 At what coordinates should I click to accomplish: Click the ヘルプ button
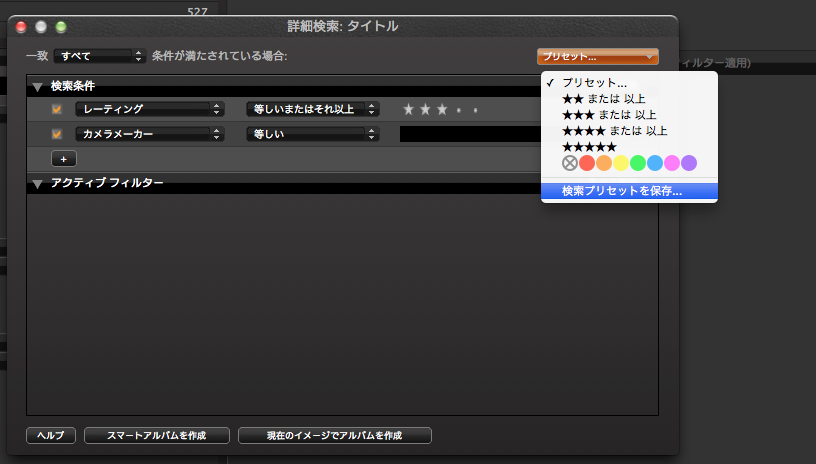50,436
